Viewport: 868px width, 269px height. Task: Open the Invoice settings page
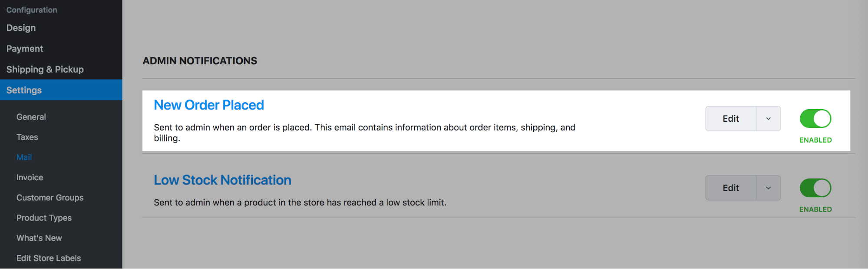[x=30, y=178]
